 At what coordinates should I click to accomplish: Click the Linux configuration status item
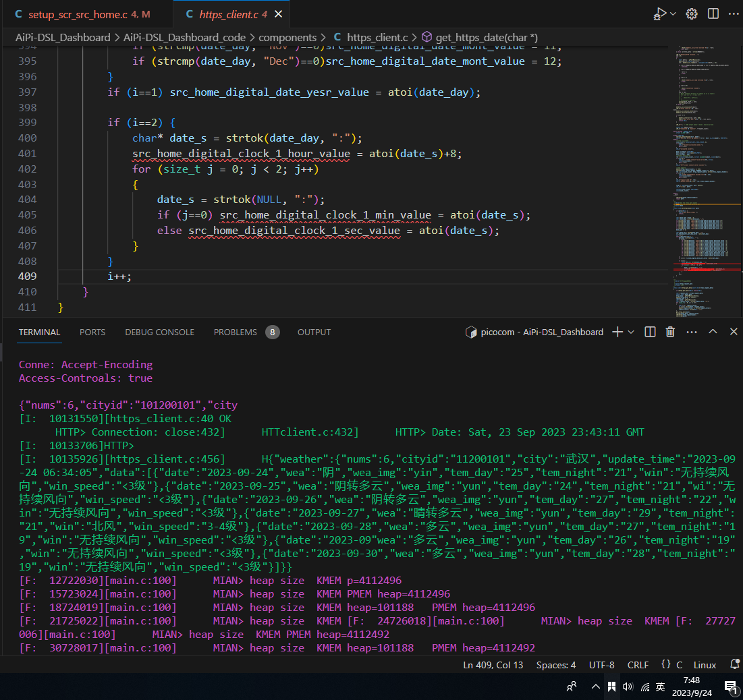705,665
